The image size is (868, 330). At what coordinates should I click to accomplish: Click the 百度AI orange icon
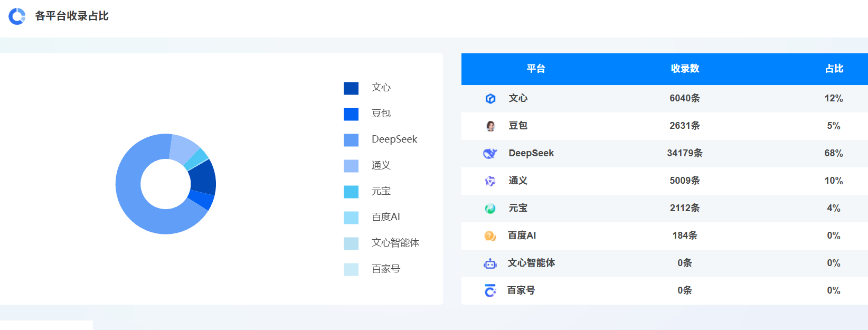click(x=490, y=235)
